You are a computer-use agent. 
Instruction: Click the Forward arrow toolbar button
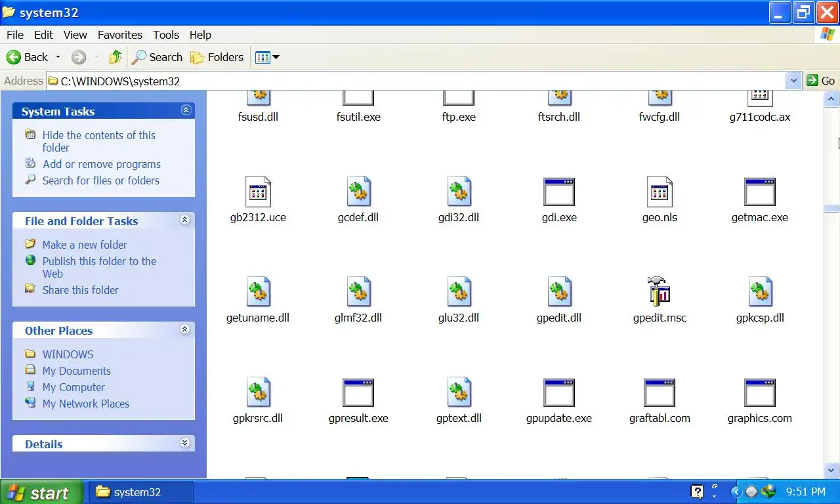(x=79, y=57)
